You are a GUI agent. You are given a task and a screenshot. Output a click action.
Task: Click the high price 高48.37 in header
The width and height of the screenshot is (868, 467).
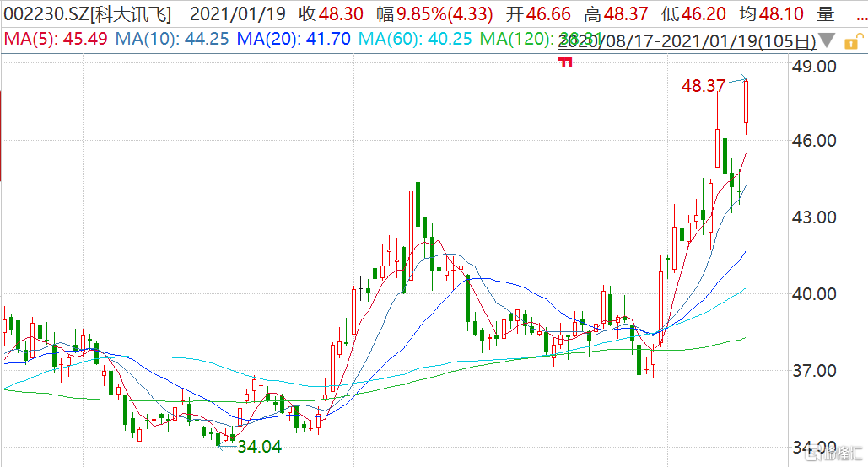pos(616,13)
